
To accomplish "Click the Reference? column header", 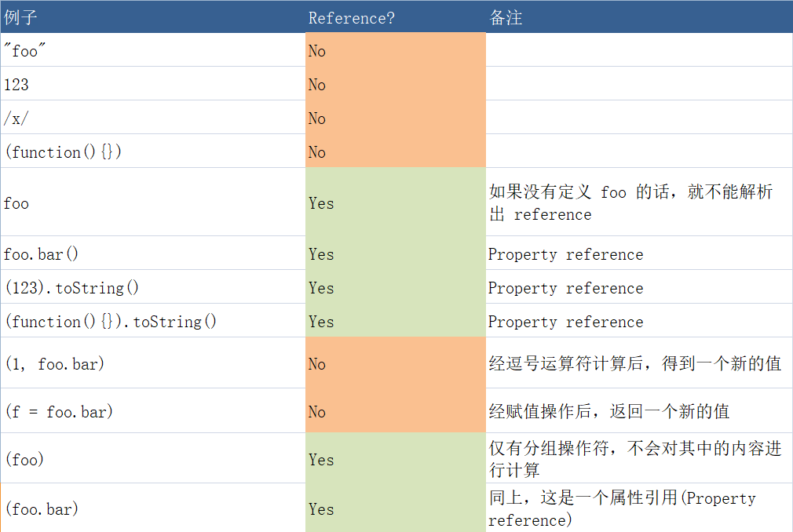I will (396, 17).
